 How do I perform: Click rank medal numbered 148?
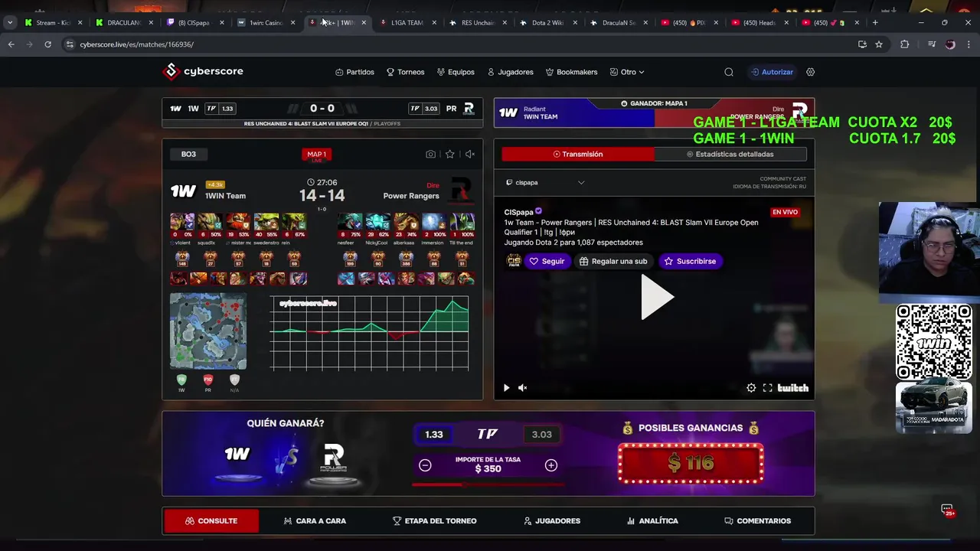point(182,259)
